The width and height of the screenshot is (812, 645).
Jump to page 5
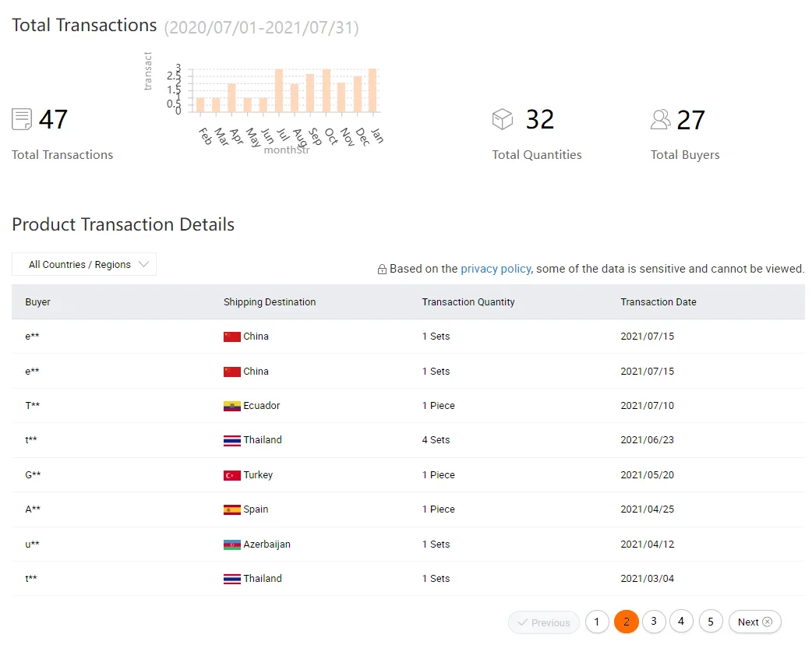pyautogui.click(x=711, y=622)
